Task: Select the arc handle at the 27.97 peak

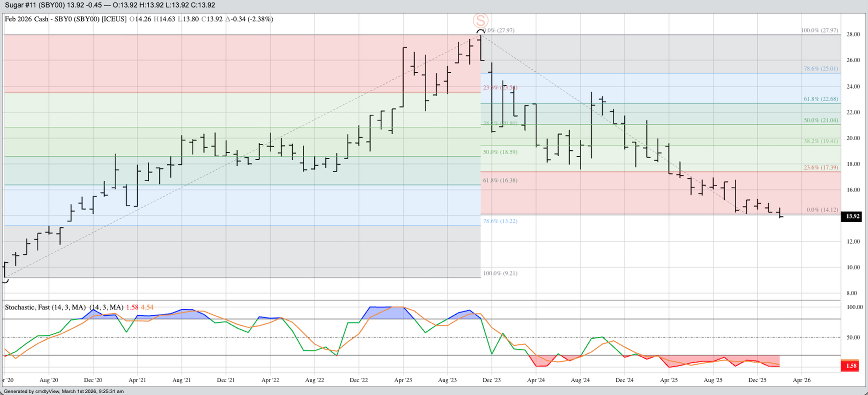Action: click(480, 32)
